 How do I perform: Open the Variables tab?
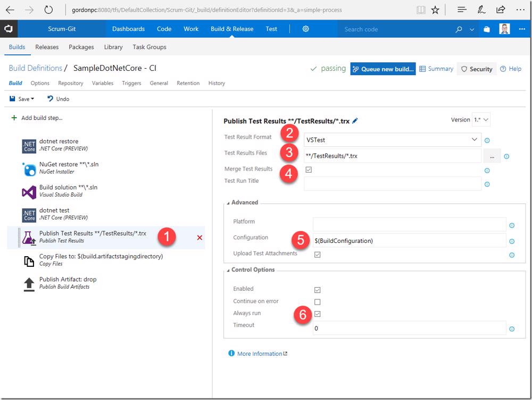(103, 83)
